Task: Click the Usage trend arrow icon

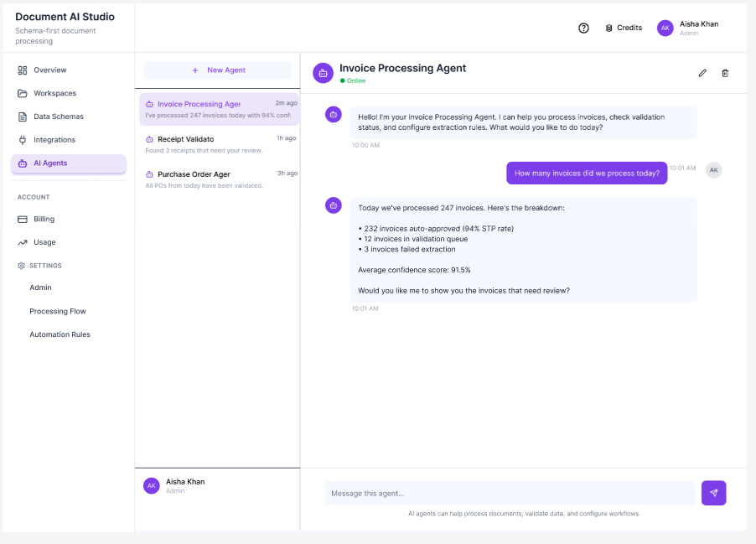Action: pyautogui.click(x=22, y=242)
